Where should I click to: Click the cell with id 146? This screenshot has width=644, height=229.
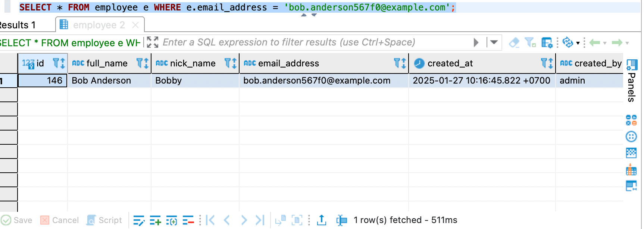pos(43,81)
